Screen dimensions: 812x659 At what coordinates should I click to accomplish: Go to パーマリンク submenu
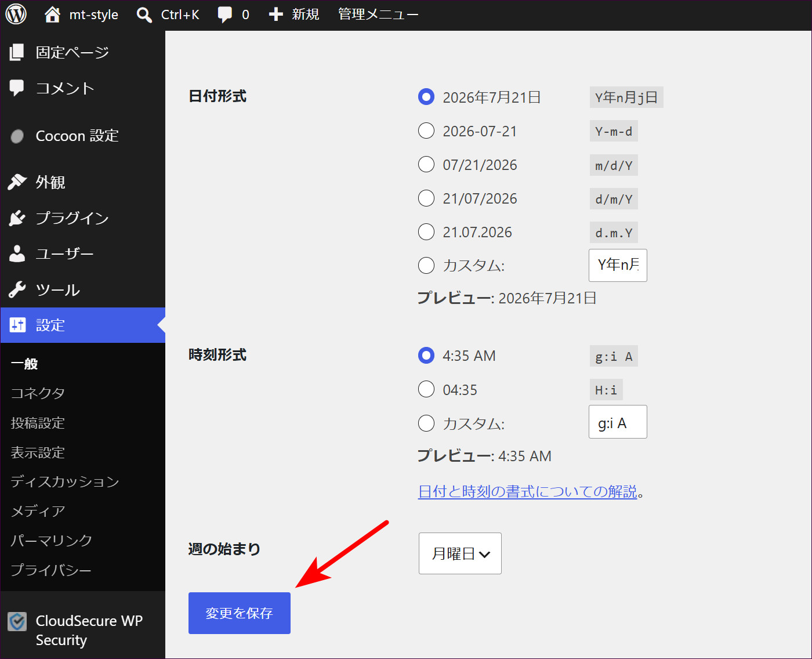(x=51, y=540)
